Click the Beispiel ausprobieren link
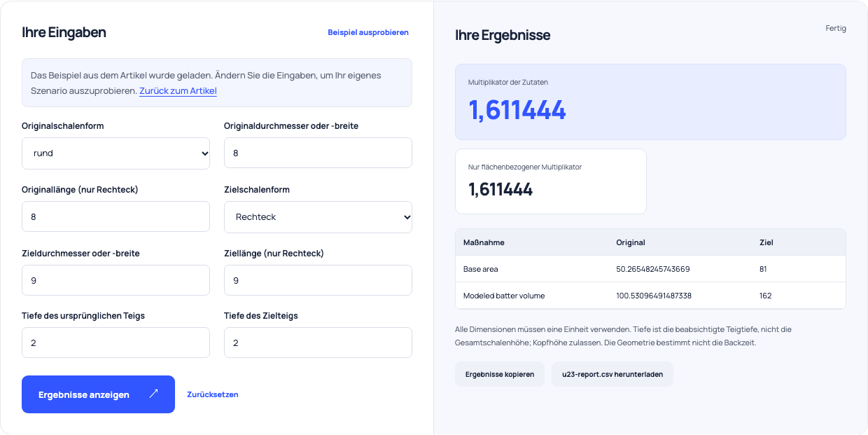The height and width of the screenshot is (435, 868). point(368,32)
